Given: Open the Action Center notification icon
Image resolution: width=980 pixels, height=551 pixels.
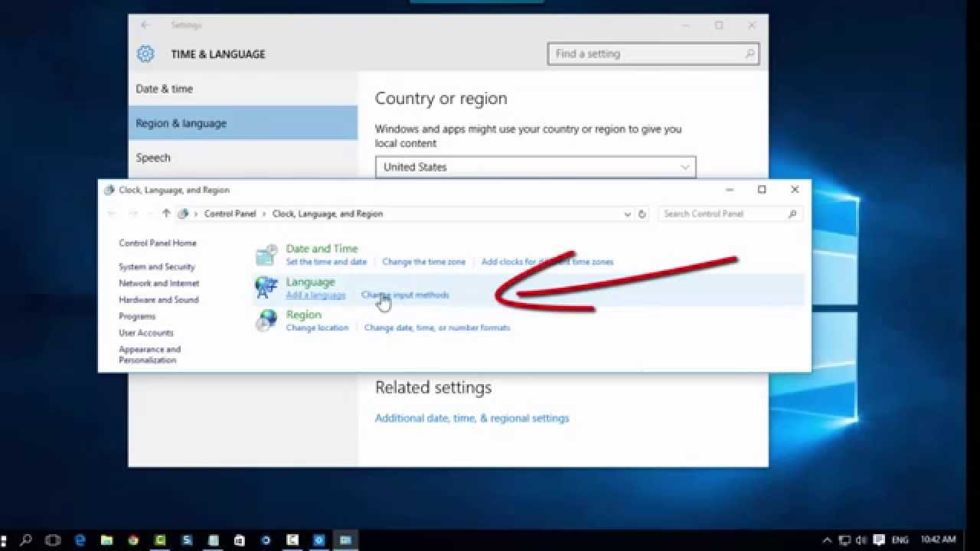Looking at the screenshot, I should pyautogui.click(x=879, y=540).
